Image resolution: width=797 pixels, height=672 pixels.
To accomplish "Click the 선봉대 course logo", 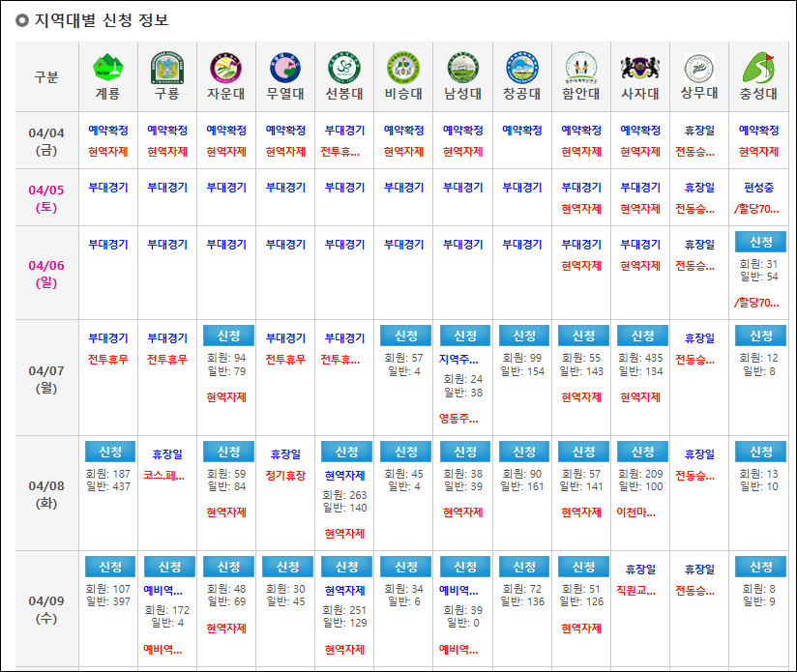I will point(344,68).
